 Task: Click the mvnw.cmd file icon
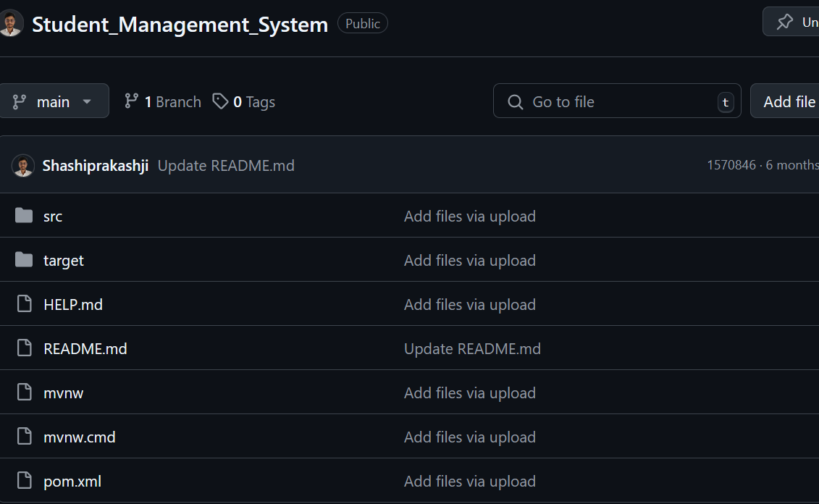(x=24, y=437)
